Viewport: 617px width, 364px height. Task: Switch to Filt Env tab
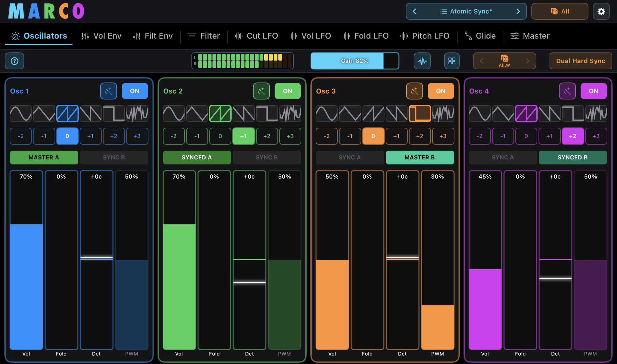tap(153, 36)
